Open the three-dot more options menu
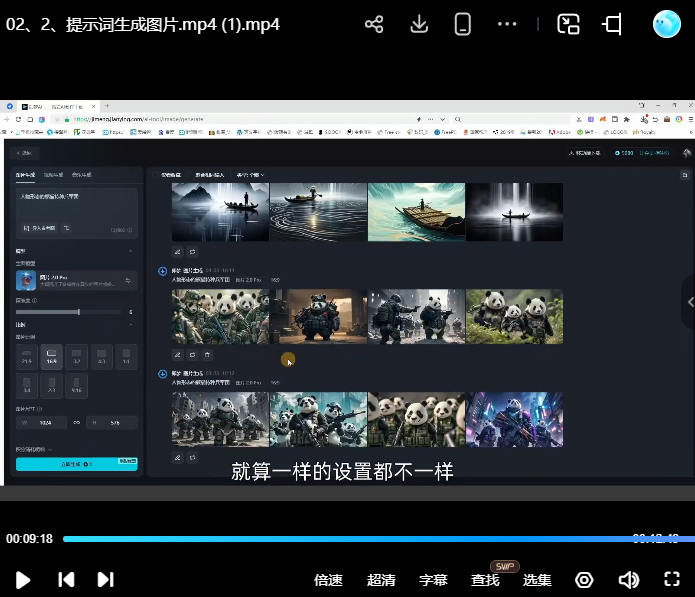Image resolution: width=695 pixels, height=597 pixels. click(x=507, y=24)
